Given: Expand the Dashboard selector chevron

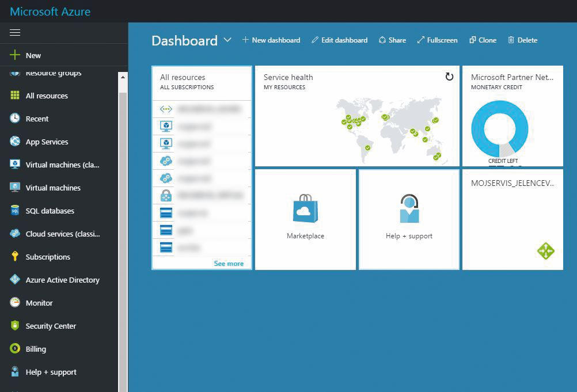Looking at the screenshot, I should coord(227,40).
